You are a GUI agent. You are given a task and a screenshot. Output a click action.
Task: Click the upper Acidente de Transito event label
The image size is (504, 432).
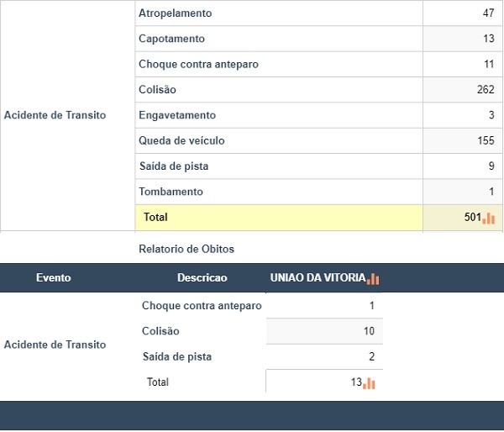55,115
